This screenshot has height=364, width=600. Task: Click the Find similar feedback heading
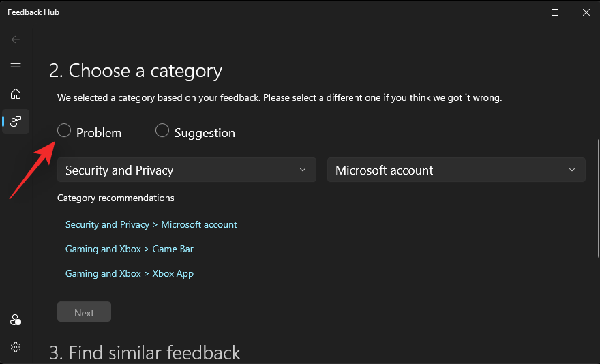point(145,352)
